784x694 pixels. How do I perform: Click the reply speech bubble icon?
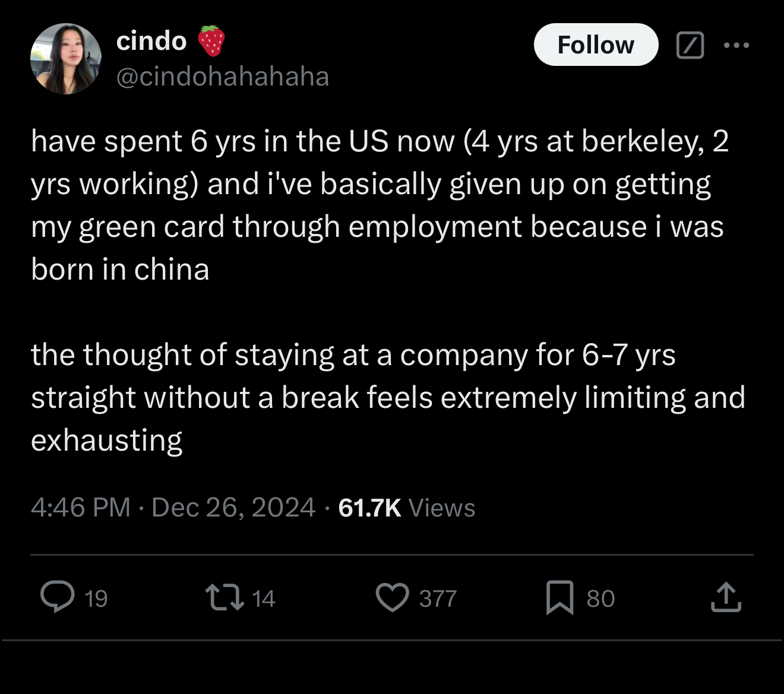click(x=58, y=597)
